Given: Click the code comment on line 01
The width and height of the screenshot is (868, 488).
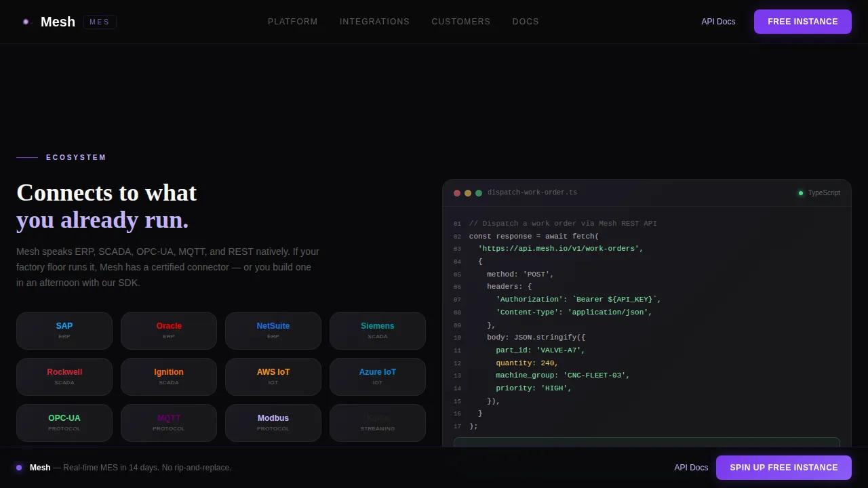Looking at the screenshot, I should point(563,224).
